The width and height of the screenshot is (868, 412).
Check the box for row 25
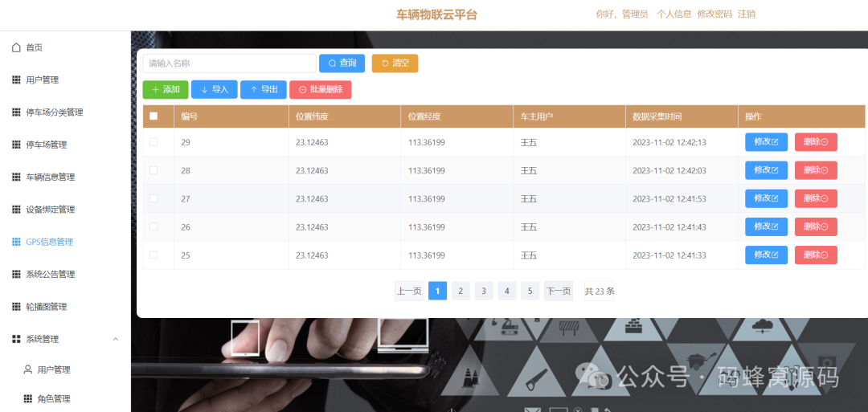tap(154, 255)
